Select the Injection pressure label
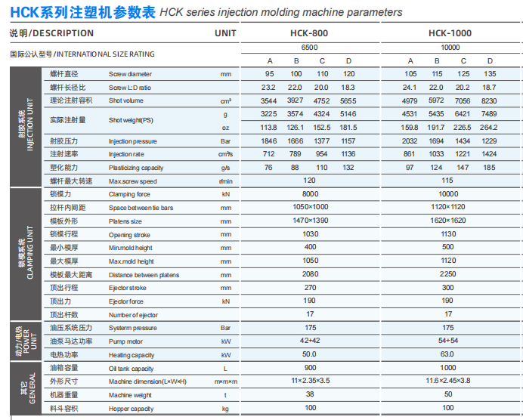Viewport: 523px width, 420px height. click(133, 141)
